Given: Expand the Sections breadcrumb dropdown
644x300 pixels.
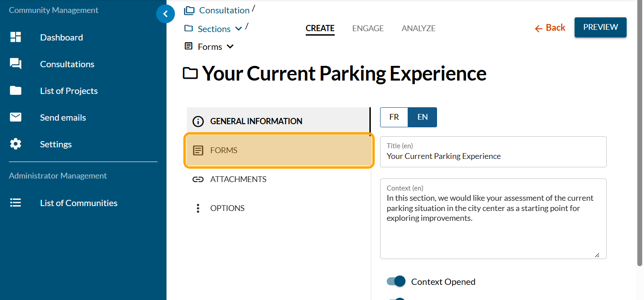Looking at the screenshot, I should (239, 29).
